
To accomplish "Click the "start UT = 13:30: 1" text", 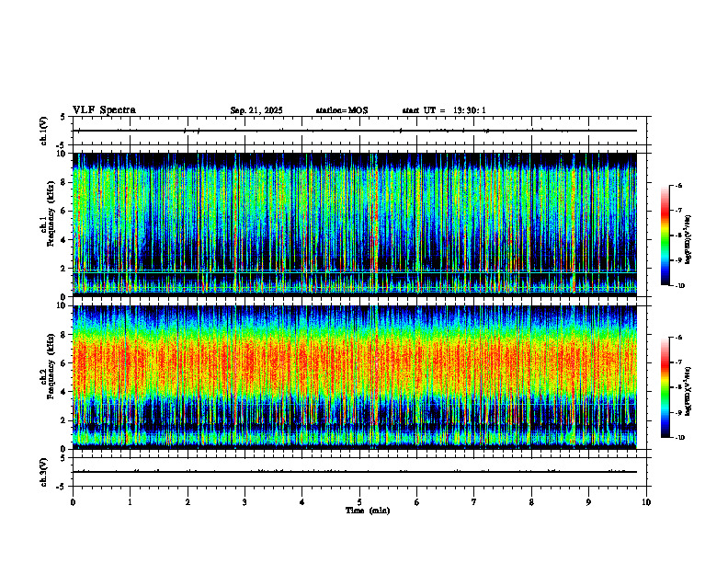I will point(444,110).
